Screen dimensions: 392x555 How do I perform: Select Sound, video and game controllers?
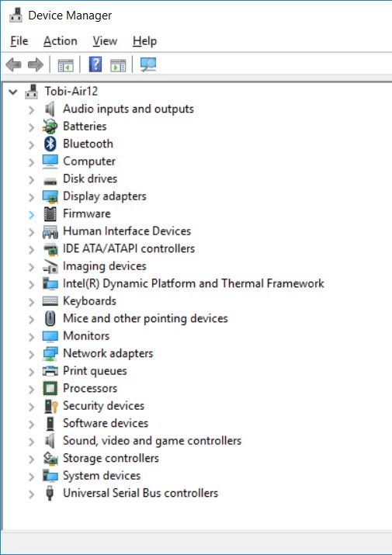pos(152,441)
